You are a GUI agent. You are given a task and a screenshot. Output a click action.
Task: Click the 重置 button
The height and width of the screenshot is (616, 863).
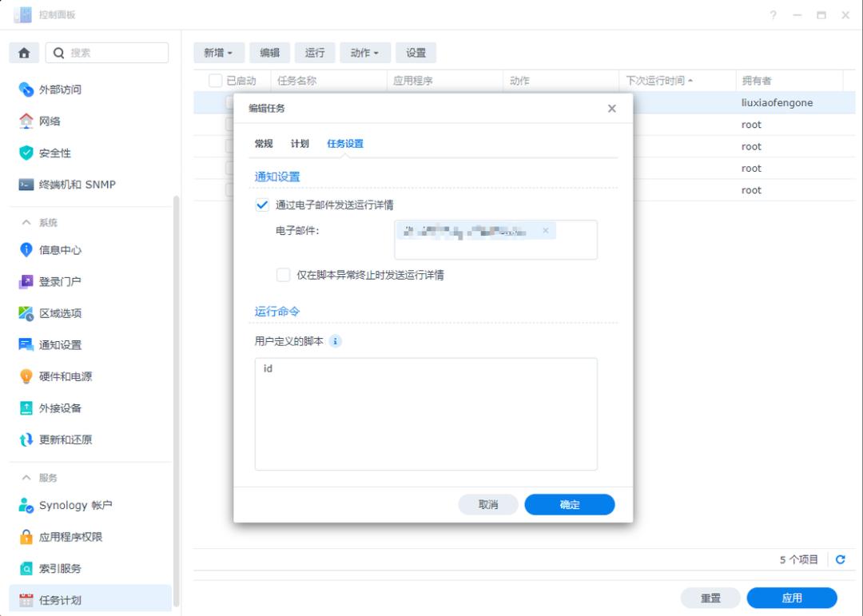[x=710, y=598]
